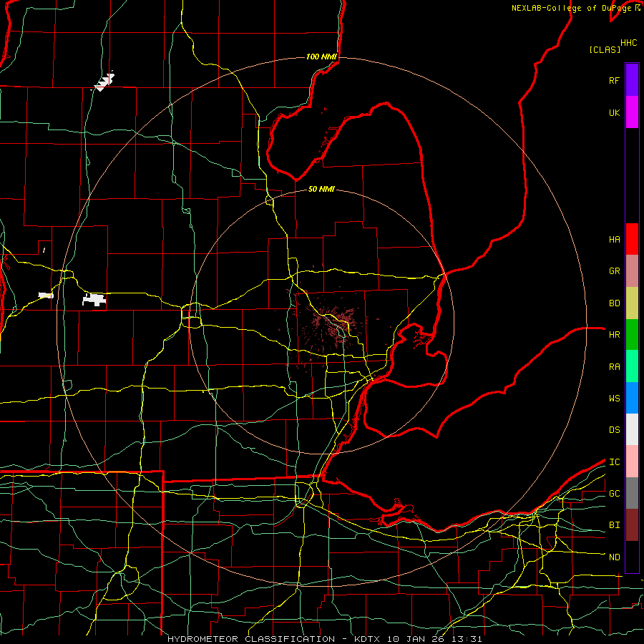Image resolution: width=644 pixels, height=644 pixels.
Task: Click the blue WS legend color swatch
Action: point(632,398)
